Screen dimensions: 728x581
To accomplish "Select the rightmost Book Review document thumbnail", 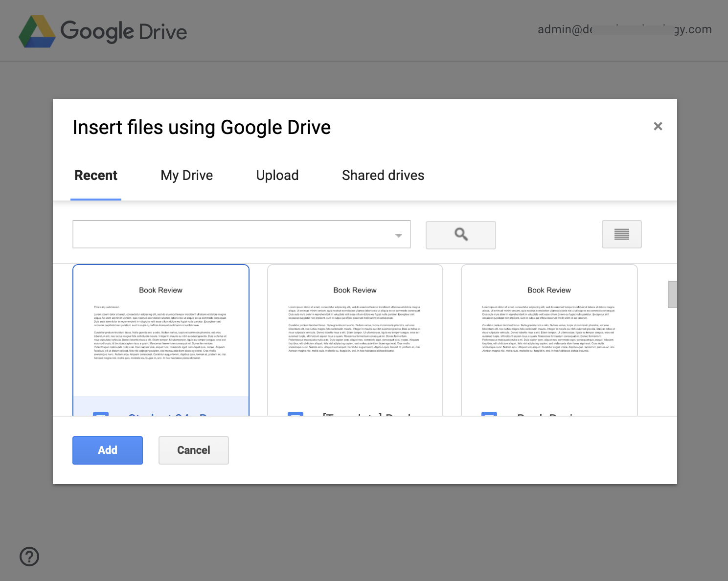I will coord(549,333).
